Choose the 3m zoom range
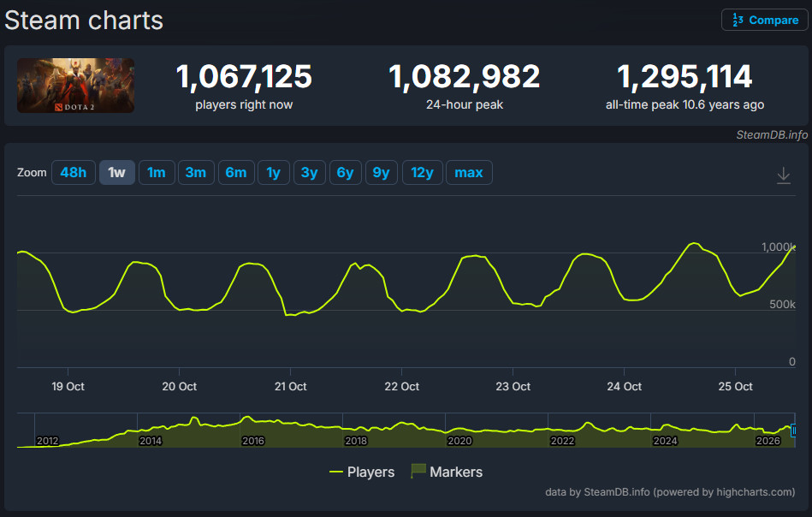The height and width of the screenshot is (517, 812). click(196, 173)
